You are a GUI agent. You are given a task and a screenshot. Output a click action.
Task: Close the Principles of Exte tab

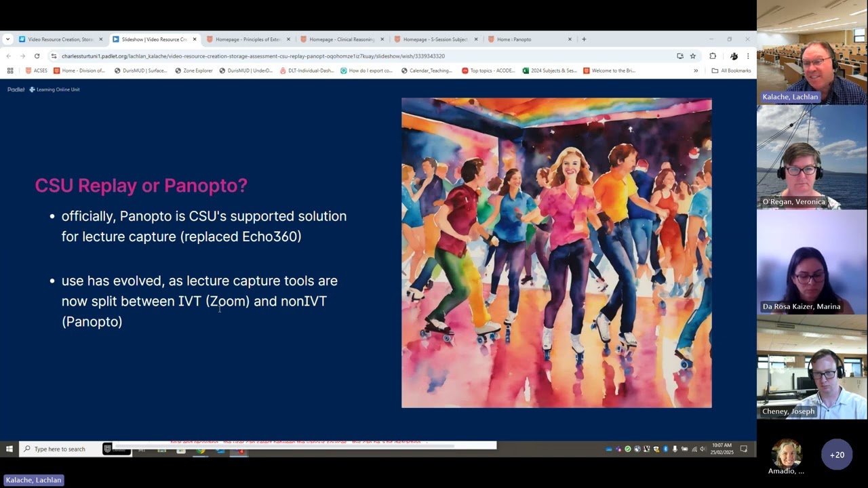pyautogui.click(x=288, y=39)
